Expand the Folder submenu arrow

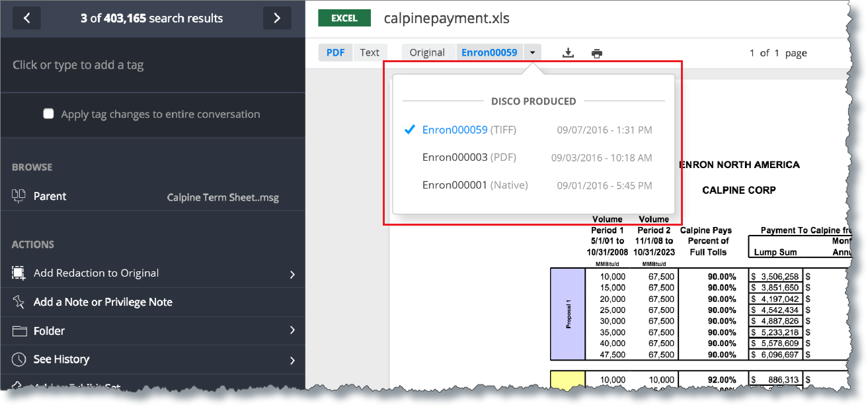292,331
